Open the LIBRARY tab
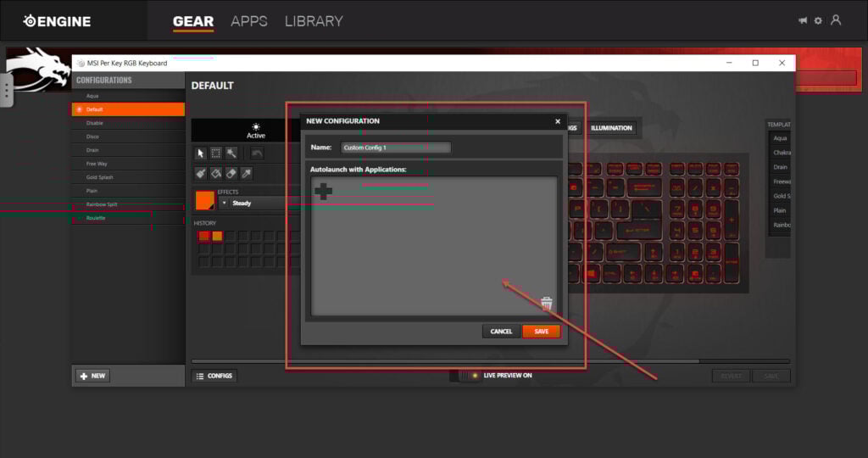 click(x=314, y=21)
